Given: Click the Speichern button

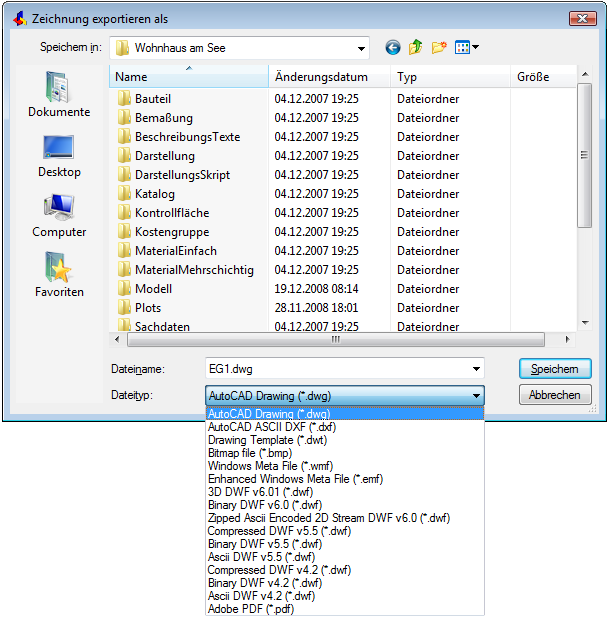Looking at the screenshot, I should (555, 369).
